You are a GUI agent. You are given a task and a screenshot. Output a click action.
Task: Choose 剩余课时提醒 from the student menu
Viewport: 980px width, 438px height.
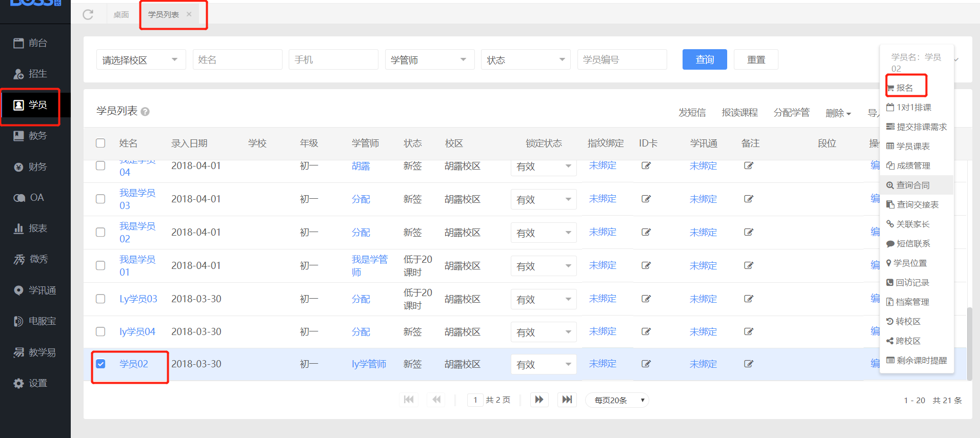[x=917, y=360]
